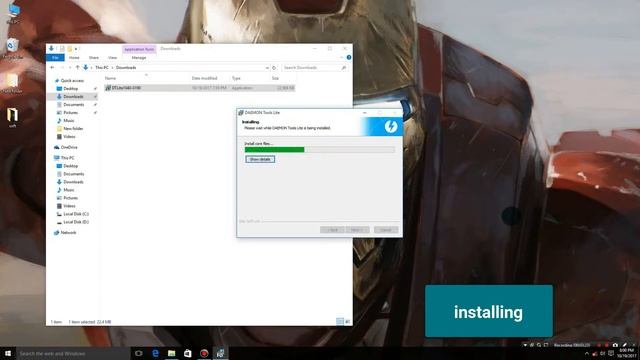This screenshot has height=360, width=640.
Task: Open the View ribbon tab
Action: coord(112,58)
